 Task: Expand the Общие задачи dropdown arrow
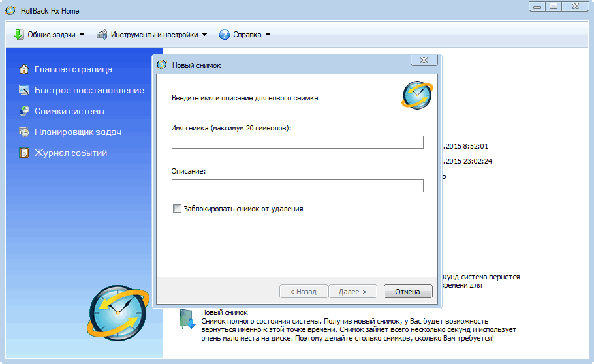82,35
